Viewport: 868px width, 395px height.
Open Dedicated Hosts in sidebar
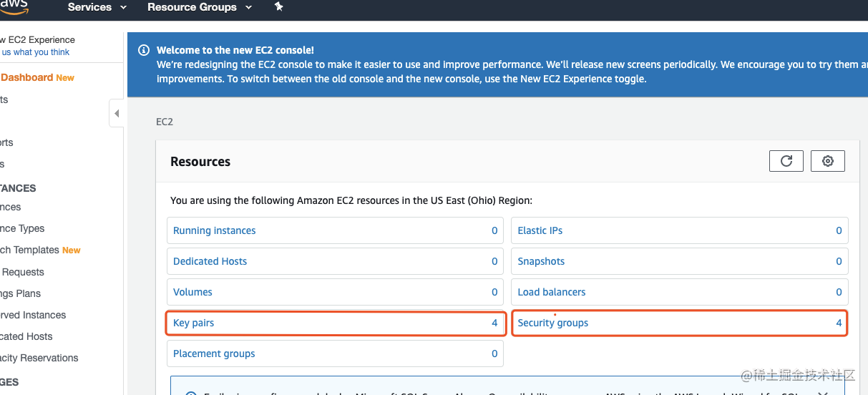click(x=26, y=336)
